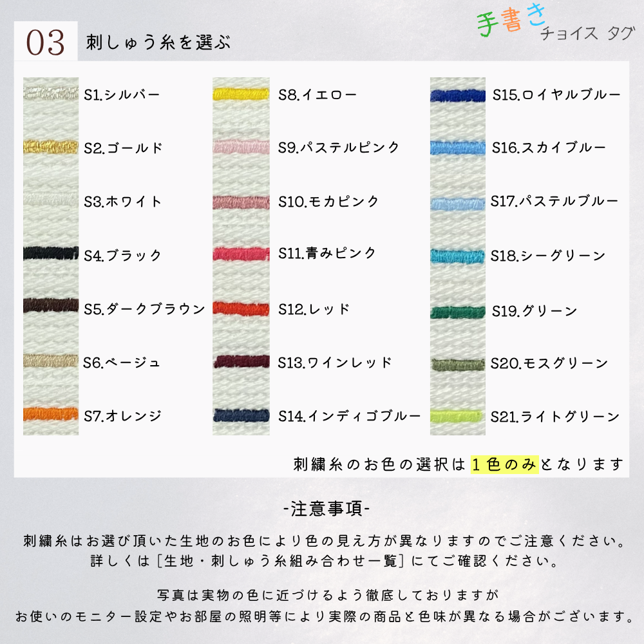Select the S9.パステルピンク label

339,147
